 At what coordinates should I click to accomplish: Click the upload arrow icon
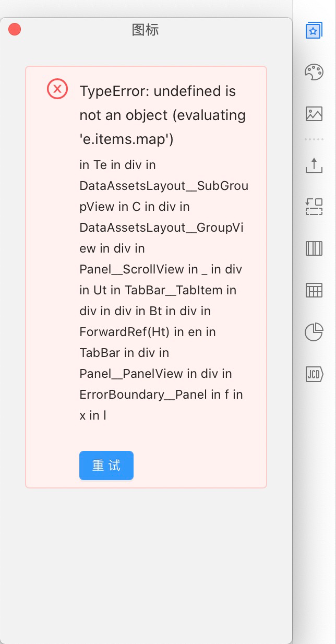click(314, 165)
